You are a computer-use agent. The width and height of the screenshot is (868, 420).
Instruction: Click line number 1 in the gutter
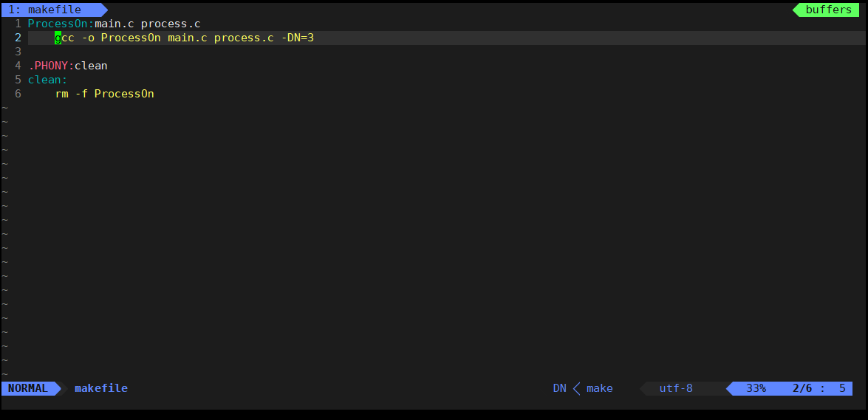pos(18,24)
